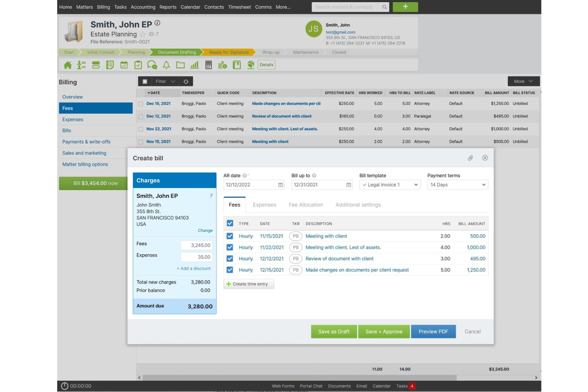
Task: Click the horizontal scrollbar under the fees table
Action: (300, 378)
